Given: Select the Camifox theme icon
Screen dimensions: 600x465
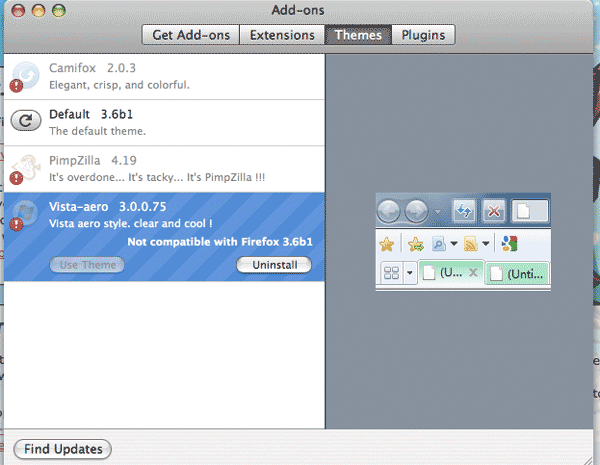Looking at the screenshot, I should (x=26, y=75).
